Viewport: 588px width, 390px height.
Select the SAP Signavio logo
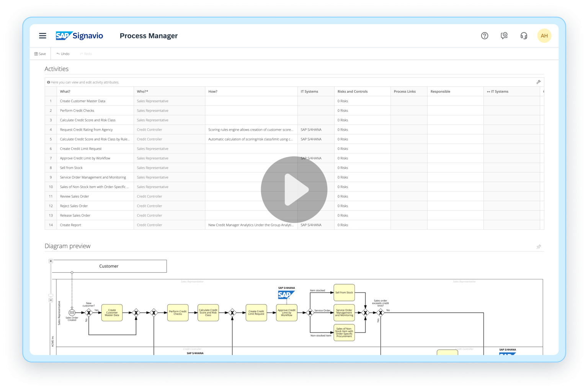80,36
